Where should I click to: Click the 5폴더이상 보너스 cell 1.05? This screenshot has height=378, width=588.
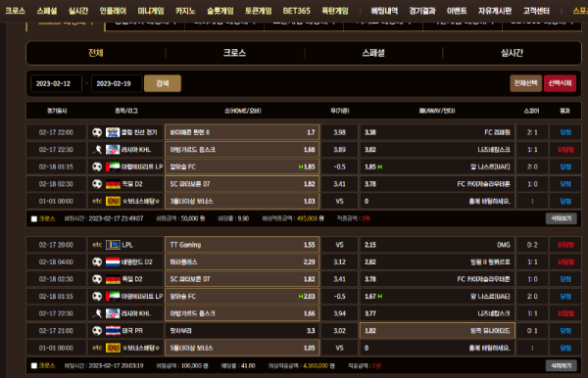click(x=242, y=348)
